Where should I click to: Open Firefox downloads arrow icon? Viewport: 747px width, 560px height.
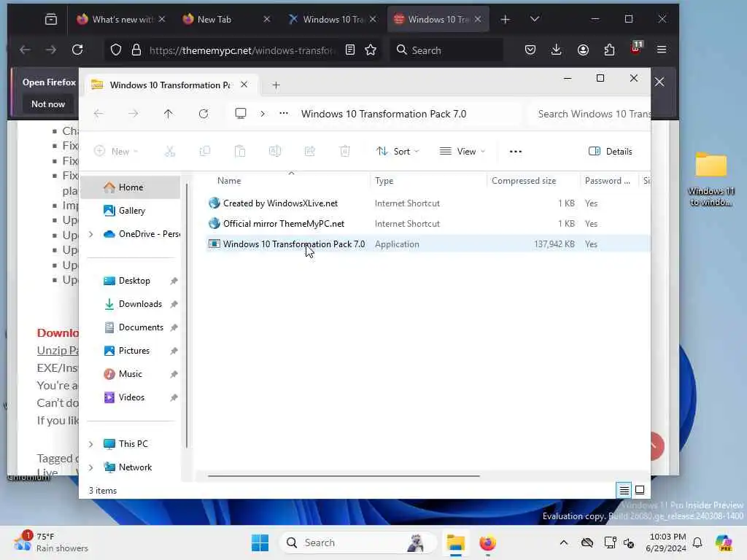(556, 50)
